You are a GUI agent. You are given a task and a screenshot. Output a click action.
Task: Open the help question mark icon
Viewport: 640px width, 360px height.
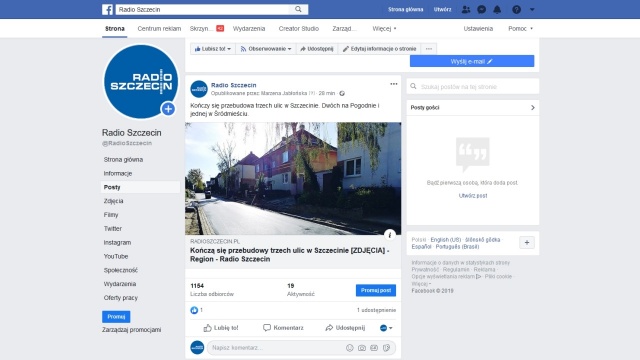coord(516,9)
